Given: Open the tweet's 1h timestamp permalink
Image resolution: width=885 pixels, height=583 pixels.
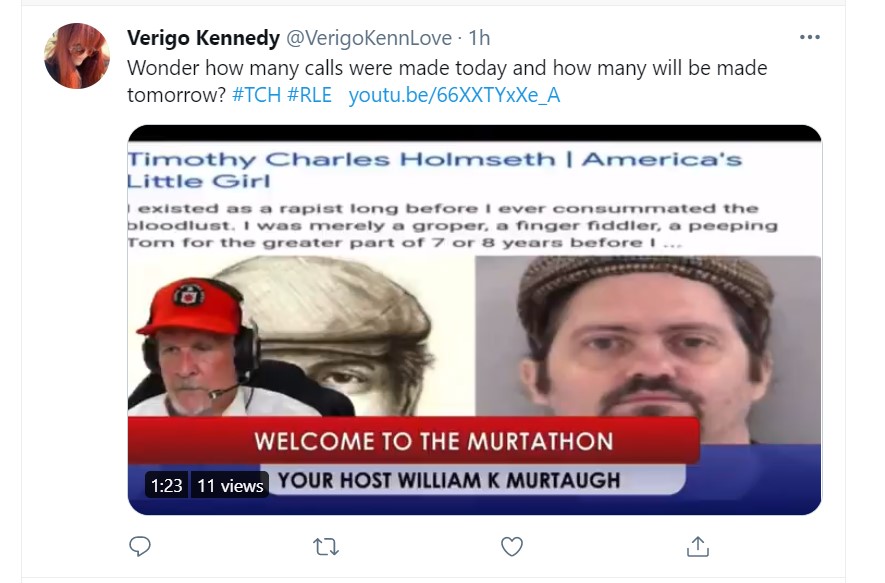Looking at the screenshot, I should [480, 38].
